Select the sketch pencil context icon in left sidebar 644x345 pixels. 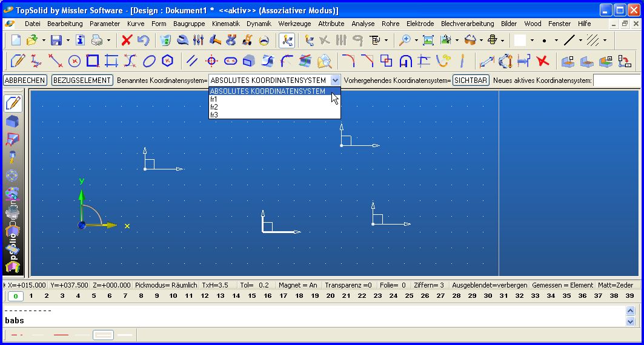(x=13, y=103)
